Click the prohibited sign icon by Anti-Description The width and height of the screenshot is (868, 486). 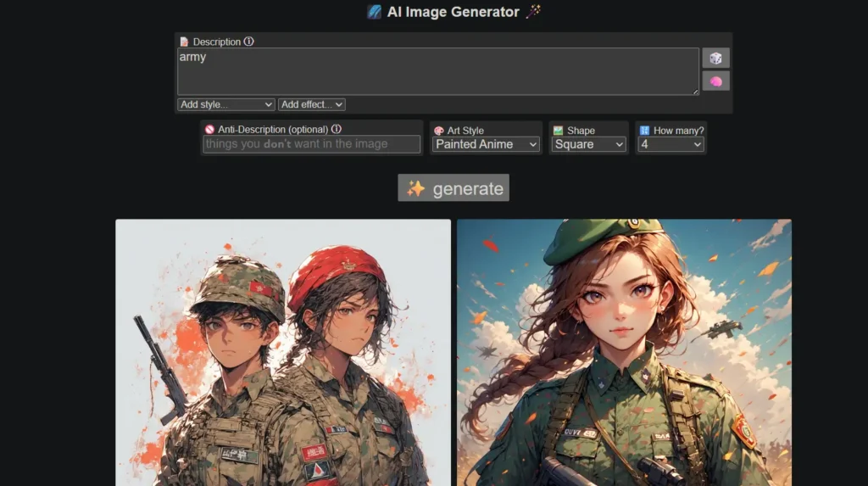[209, 130]
